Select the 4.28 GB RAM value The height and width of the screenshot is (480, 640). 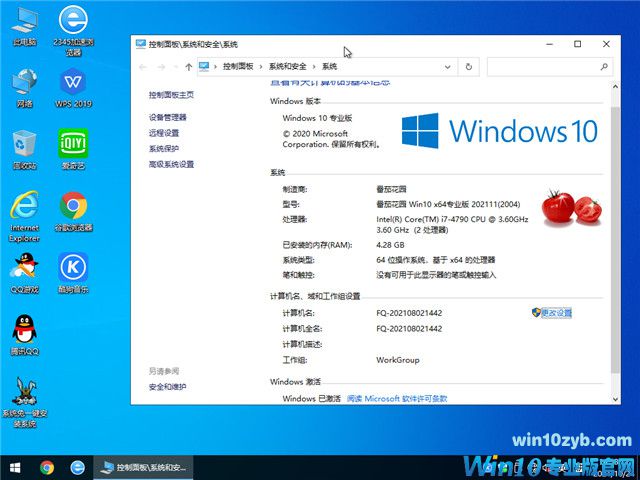(390, 245)
